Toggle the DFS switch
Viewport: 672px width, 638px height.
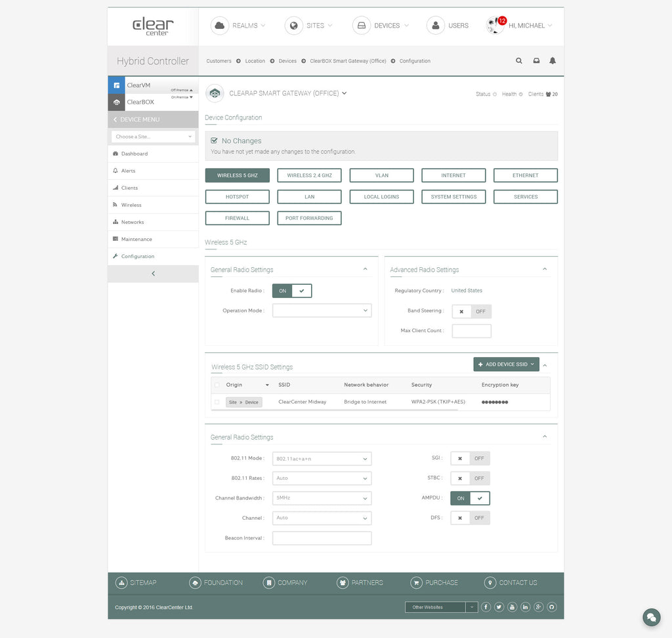point(470,518)
